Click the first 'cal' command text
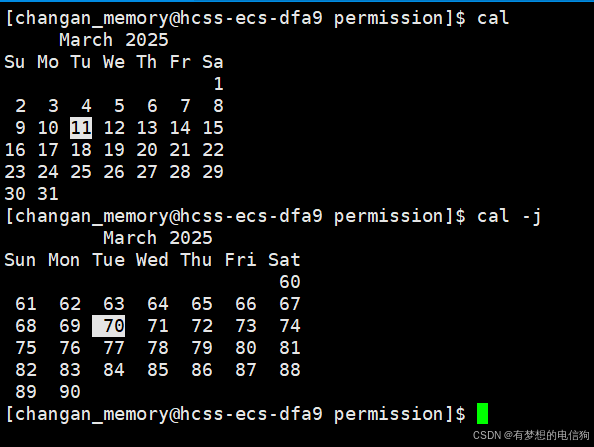The image size is (594, 447). click(x=492, y=18)
